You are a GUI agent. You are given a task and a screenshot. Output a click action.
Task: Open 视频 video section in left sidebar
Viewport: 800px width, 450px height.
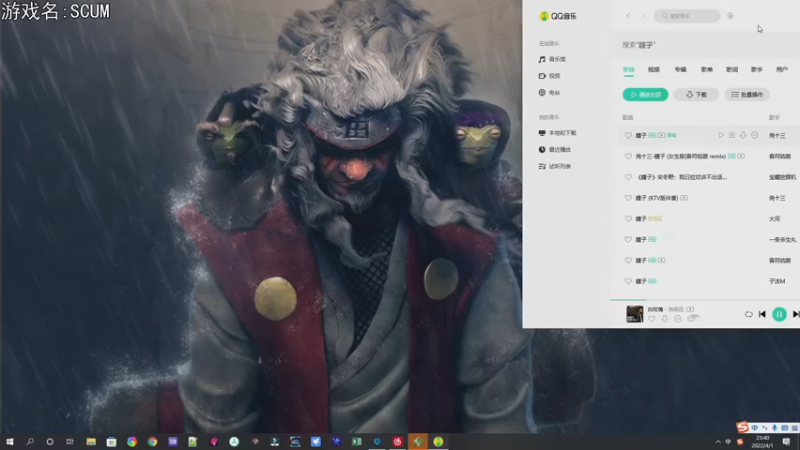tap(549, 76)
